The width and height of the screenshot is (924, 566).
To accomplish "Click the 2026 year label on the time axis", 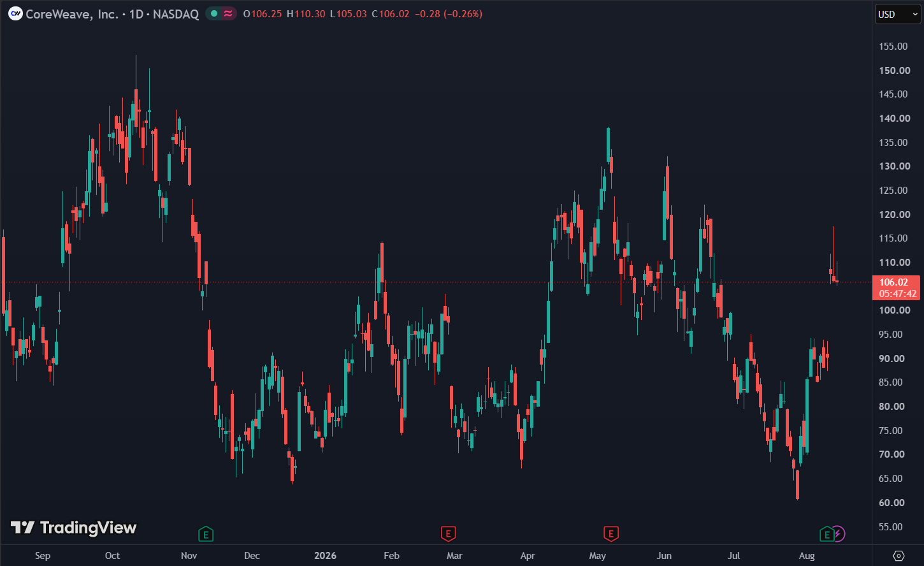I will 325,556.
